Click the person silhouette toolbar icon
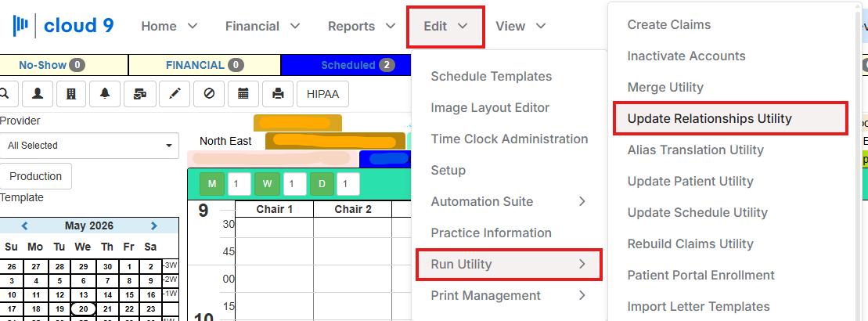868x321 pixels. 38,94
